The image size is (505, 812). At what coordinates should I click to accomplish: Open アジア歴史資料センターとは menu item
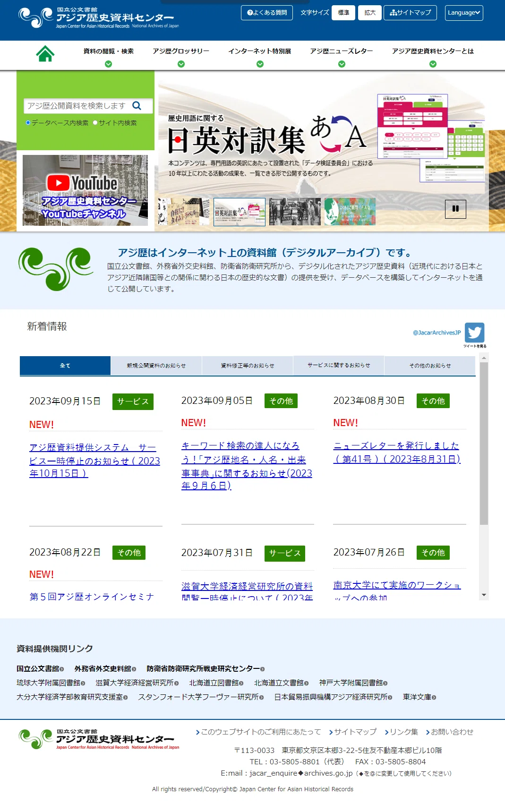(433, 51)
